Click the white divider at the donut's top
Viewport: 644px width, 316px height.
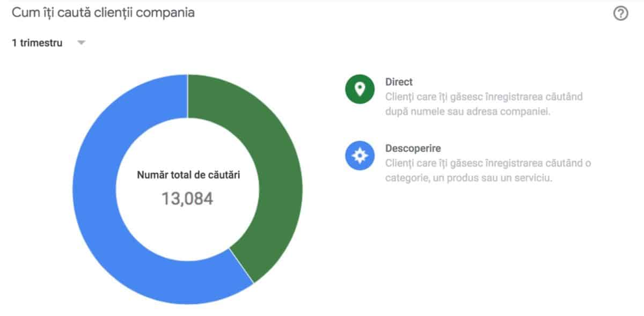(187, 95)
